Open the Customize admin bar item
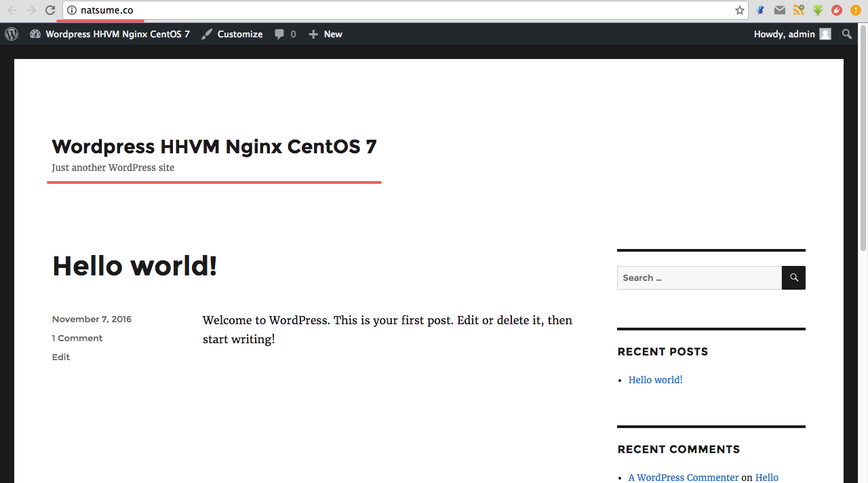The width and height of the screenshot is (868, 483). [232, 34]
